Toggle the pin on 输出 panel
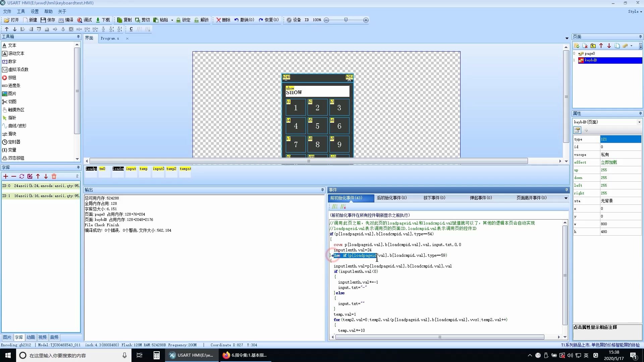Screen dimensions: 644x362 [x=322, y=190]
